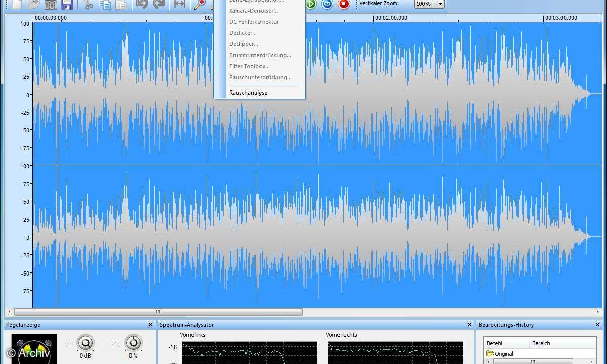Image resolution: width=607 pixels, height=364 pixels.
Task: Click the waveform scrollbar left arrow
Action: tap(9, 312)
